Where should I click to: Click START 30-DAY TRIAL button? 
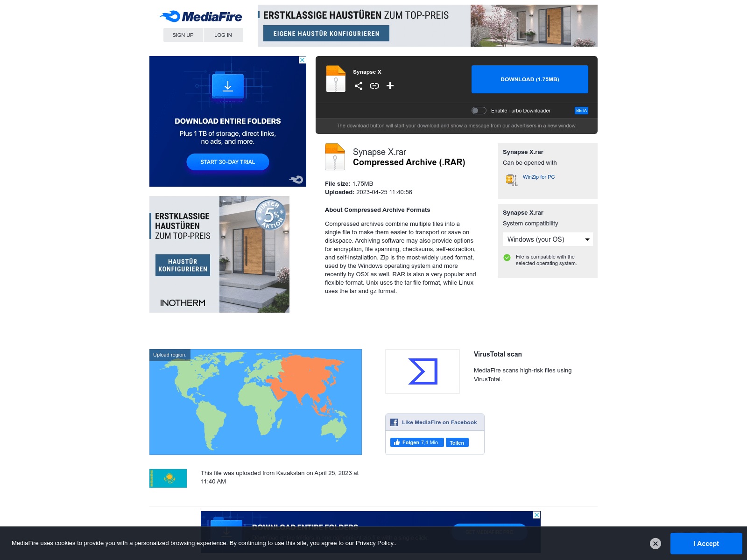click(228, 162)
